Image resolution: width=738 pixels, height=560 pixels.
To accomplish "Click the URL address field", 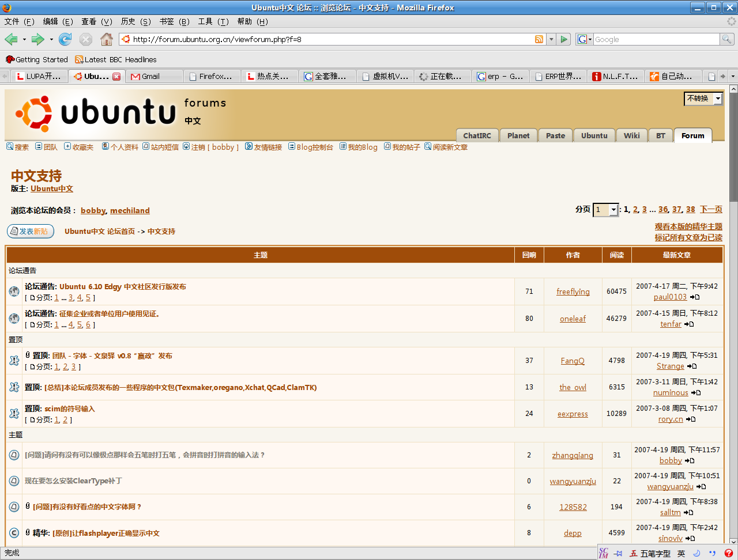I will 333,39.
